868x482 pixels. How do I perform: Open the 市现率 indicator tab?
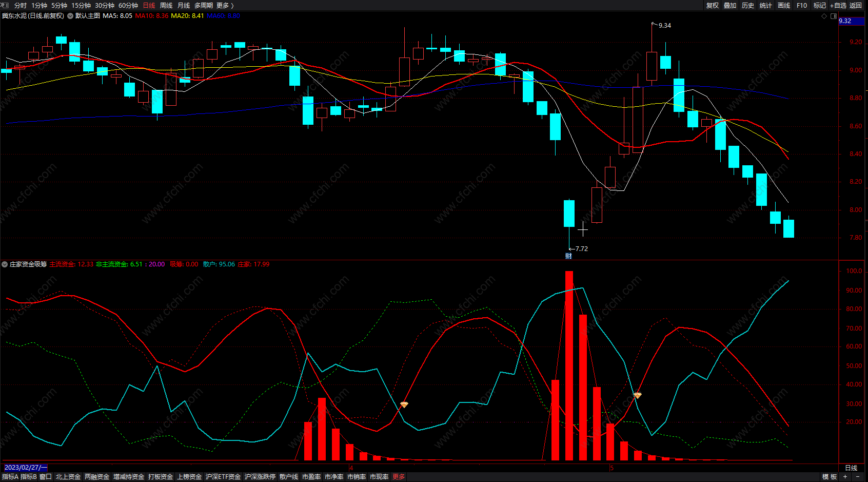379,477
